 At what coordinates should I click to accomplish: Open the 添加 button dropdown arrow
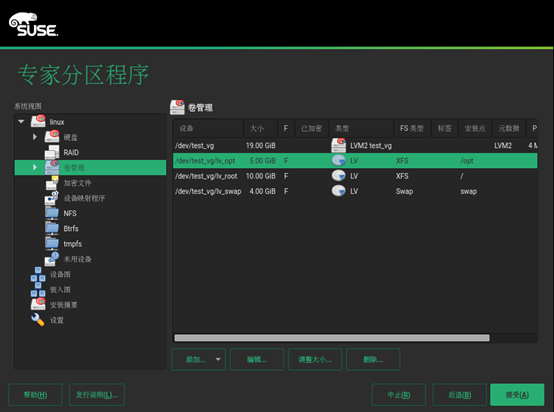pyautogui.click(x=218, y=359)
